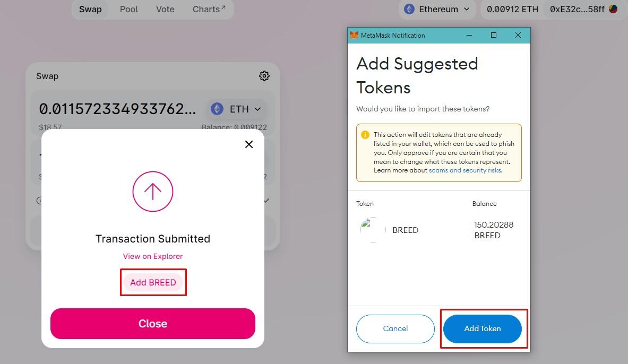Expand the Ethereum network dropdown
628x364 pixels.
437,9
